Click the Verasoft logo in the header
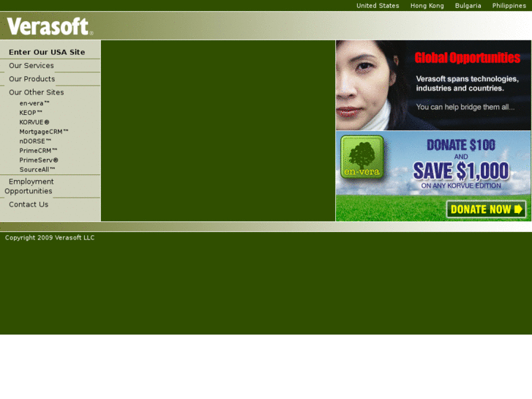This screenshot has height=399, width=532. (50, 26)
